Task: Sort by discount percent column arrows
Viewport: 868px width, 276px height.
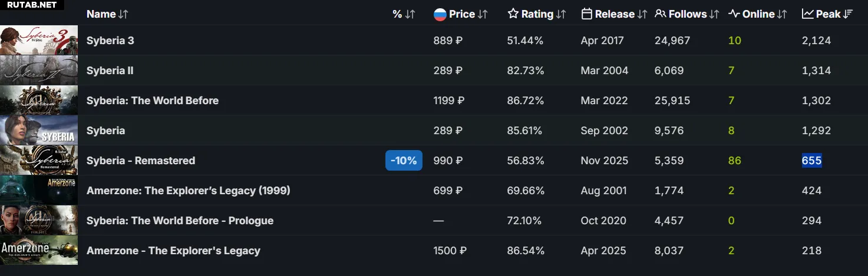Action: point(410,14)
